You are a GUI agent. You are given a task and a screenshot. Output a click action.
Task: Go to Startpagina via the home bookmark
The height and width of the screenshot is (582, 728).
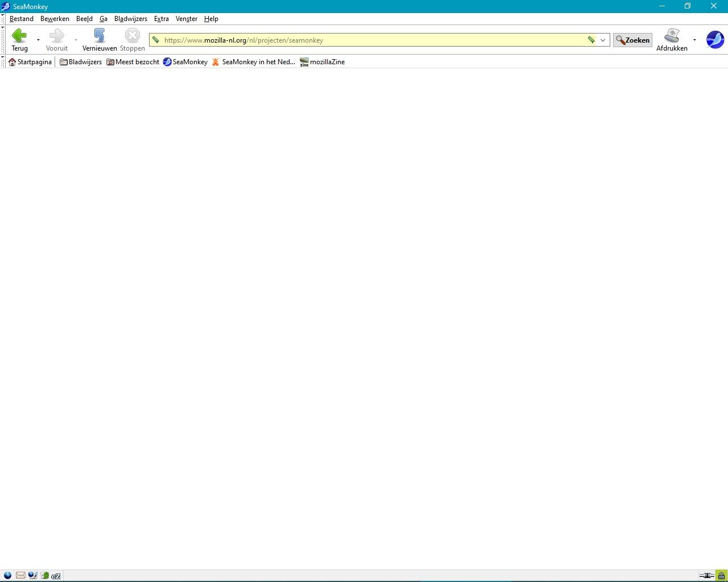pyautogui.click(x=30, y=62)
